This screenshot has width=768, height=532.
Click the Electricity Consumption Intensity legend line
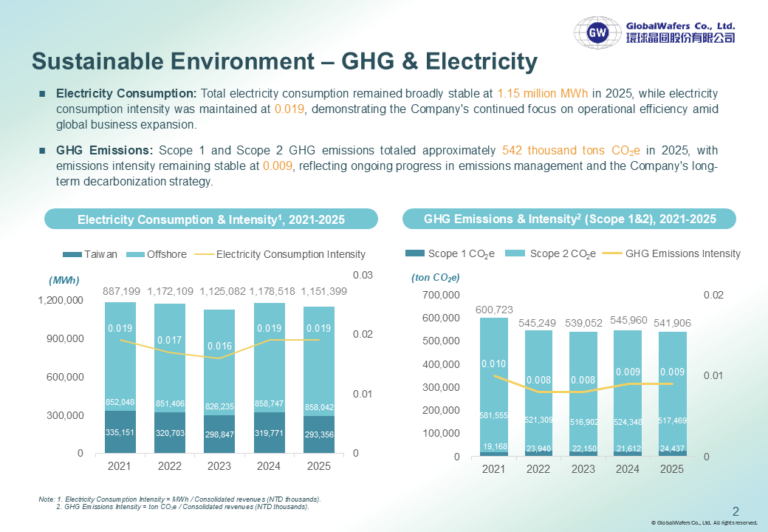205,255
